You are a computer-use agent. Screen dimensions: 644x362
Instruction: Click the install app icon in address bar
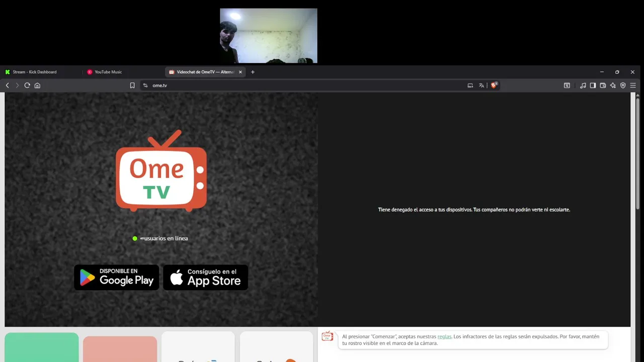470,85
